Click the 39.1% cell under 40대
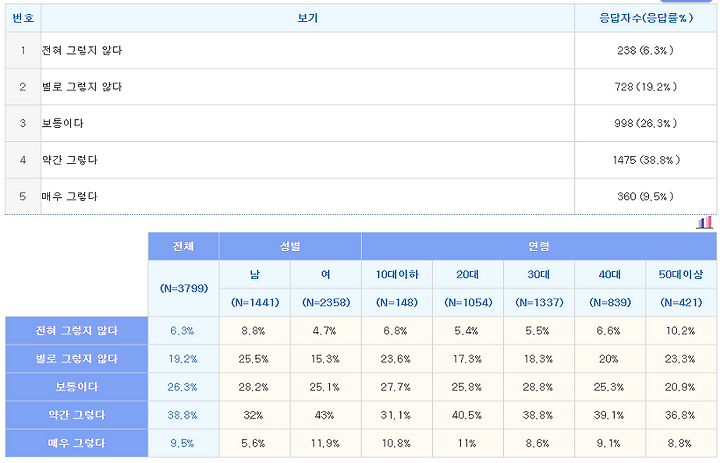 click(x=609, y=415)
